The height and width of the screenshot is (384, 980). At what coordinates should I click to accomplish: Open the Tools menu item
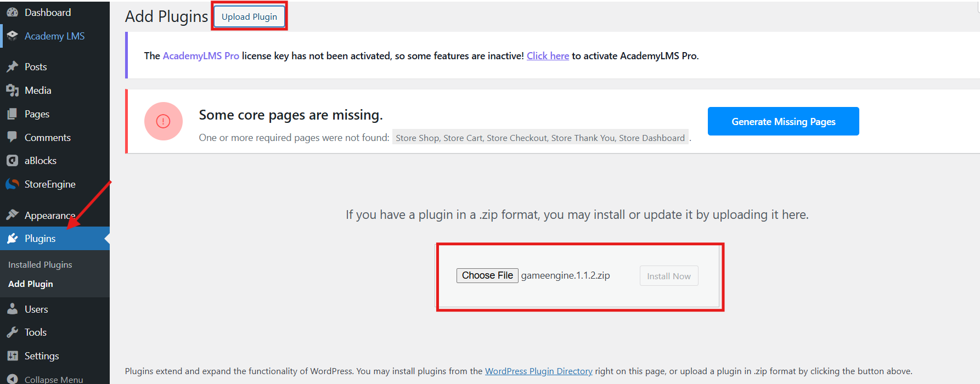click(x=55, y=332)
